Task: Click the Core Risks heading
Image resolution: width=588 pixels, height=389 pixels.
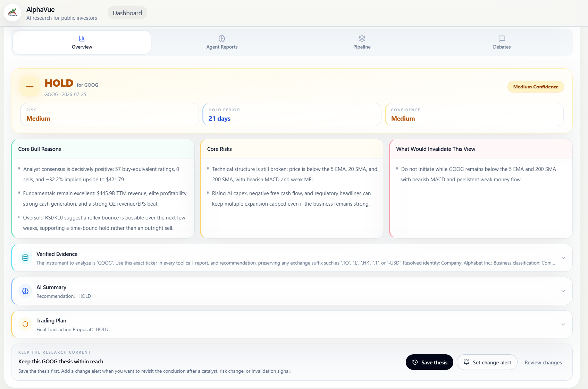Action: [219, 149]
